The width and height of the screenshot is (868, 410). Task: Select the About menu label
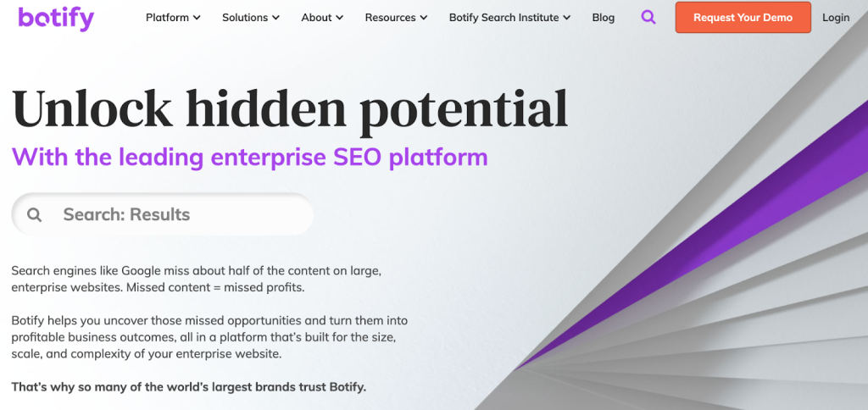(317, 18)
